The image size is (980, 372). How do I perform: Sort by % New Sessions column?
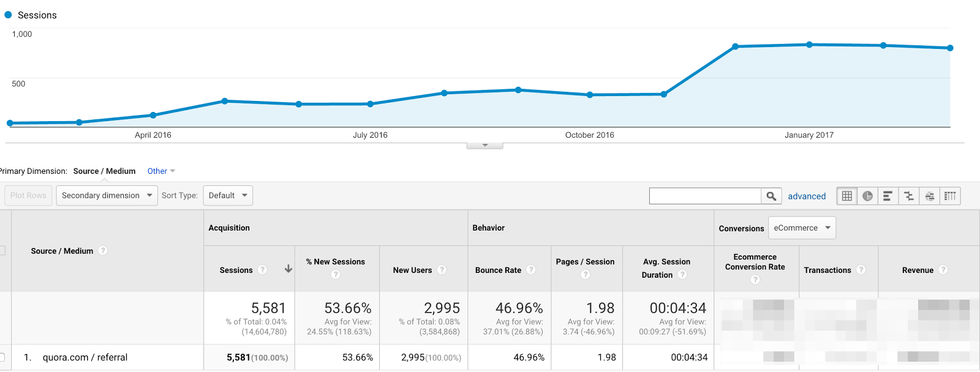[336, 261]
